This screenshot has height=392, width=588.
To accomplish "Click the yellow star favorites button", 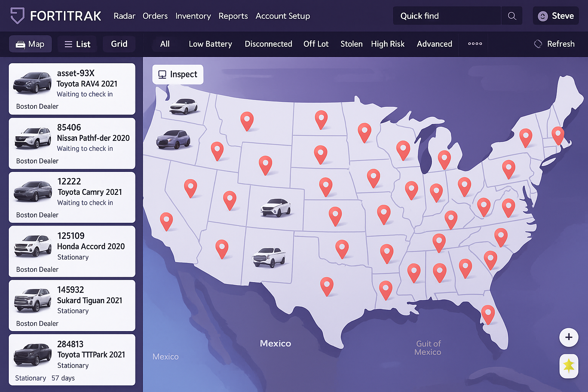I will [568, 366].
